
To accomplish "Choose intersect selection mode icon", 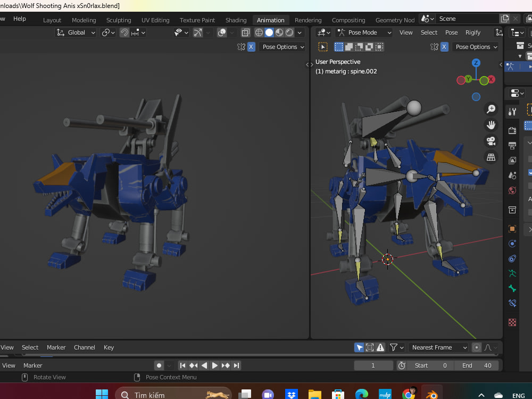I will tap(379, 47).
